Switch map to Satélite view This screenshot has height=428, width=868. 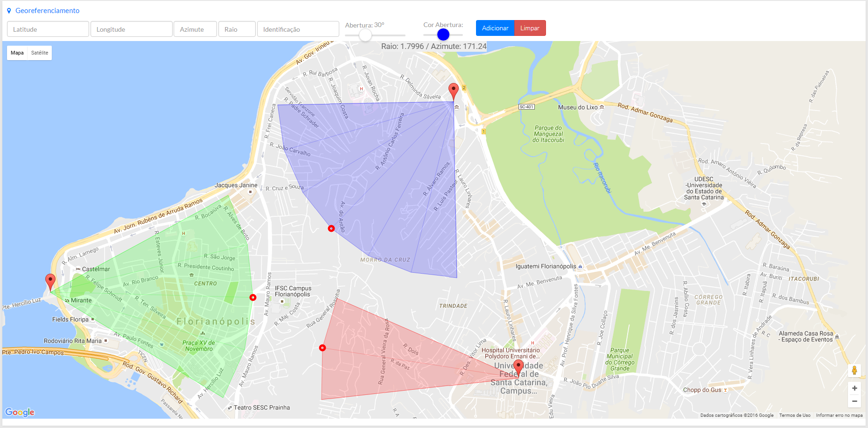point(40,53)
